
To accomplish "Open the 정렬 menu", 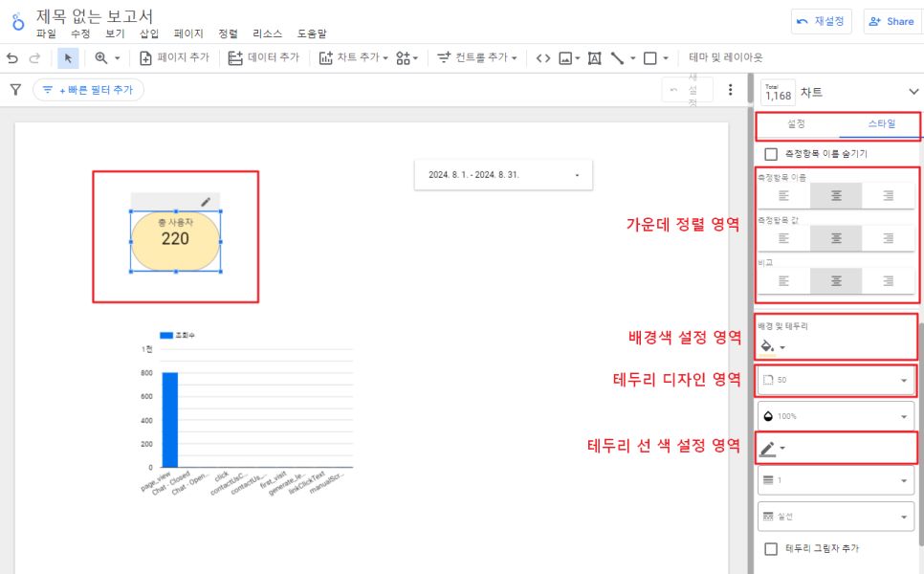I will point(228,33).
